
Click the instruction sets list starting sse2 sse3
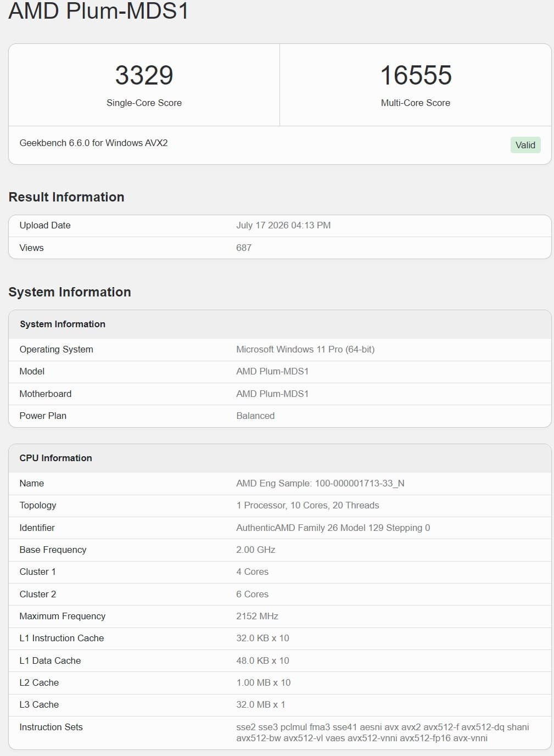point(383,732)
